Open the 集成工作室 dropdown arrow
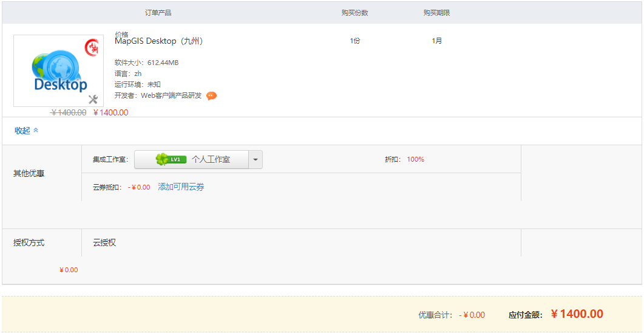This screenshot has height=333, width=644. coord(256,159)
